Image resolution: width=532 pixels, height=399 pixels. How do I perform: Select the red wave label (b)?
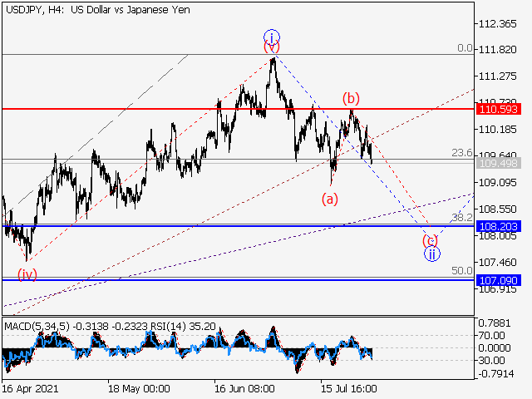tap(351, 99)
